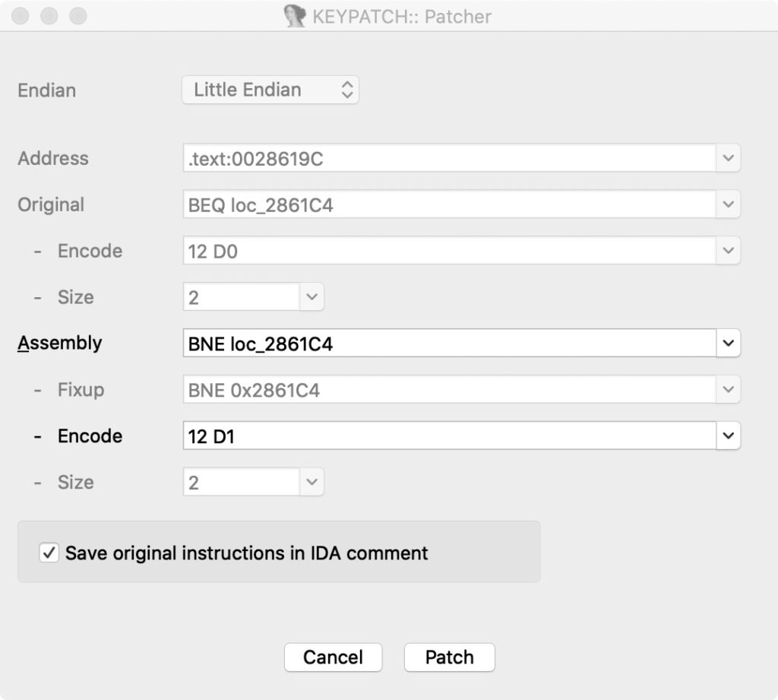Expand the Address dropdown arrow
The image size is (778, 700).
coord(728,158)
